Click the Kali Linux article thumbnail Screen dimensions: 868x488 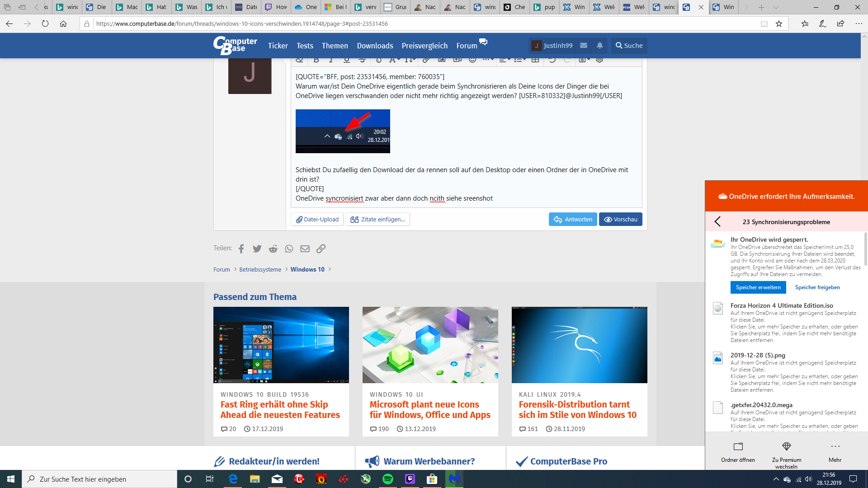pyautogui.click(x=579, y=345)
